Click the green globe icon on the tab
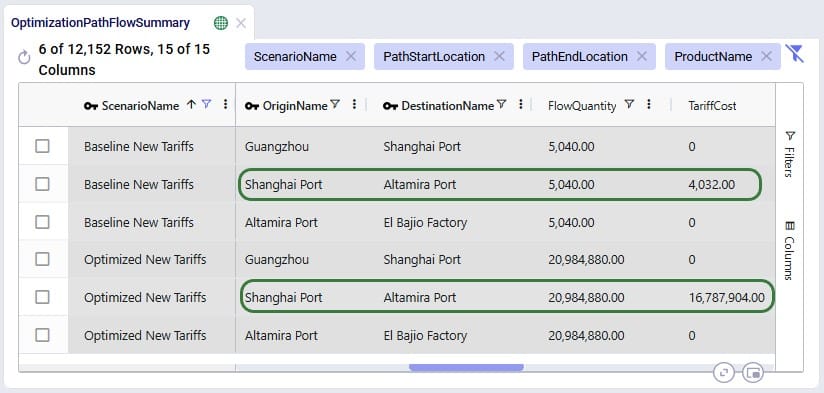The image size is (824, 393). [x=221, y=23]
